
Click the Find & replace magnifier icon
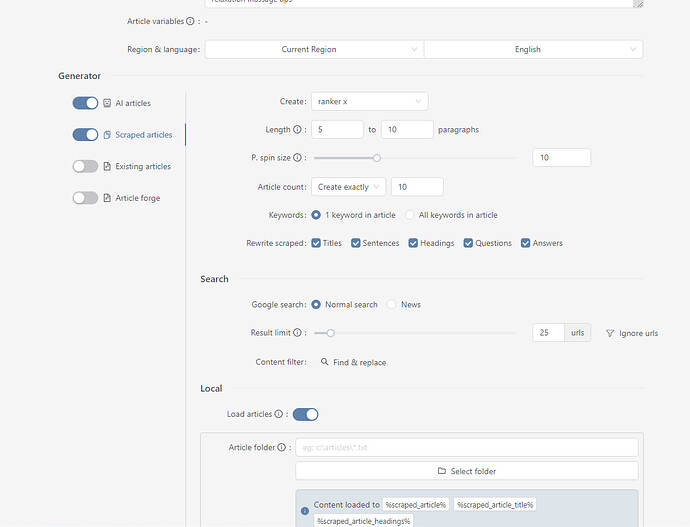tap(324, 362)
